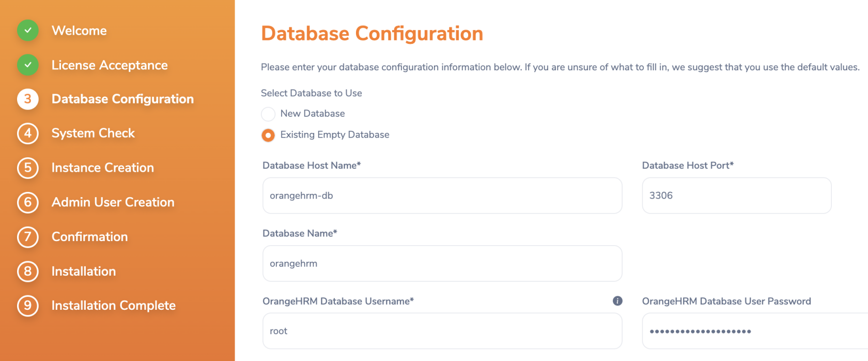Click the step 4 System Check circle
The width and height of the screenshot is (868, 361).
click(28, 133)
